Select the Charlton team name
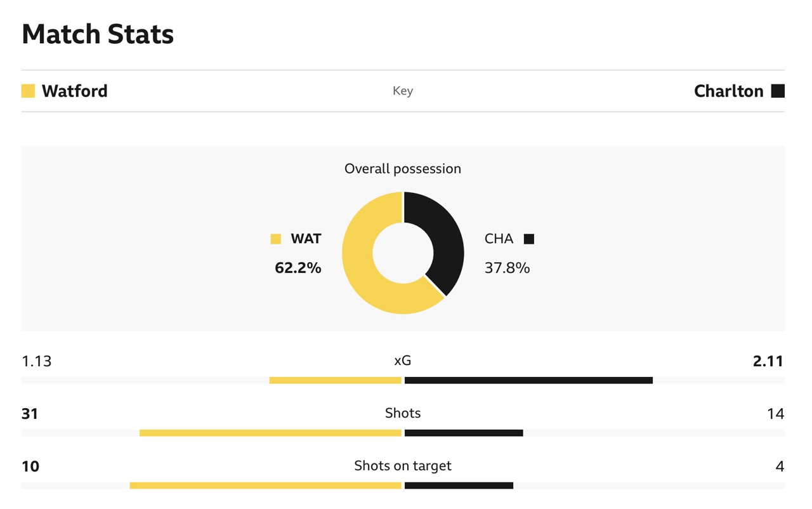 click(728, 91)
